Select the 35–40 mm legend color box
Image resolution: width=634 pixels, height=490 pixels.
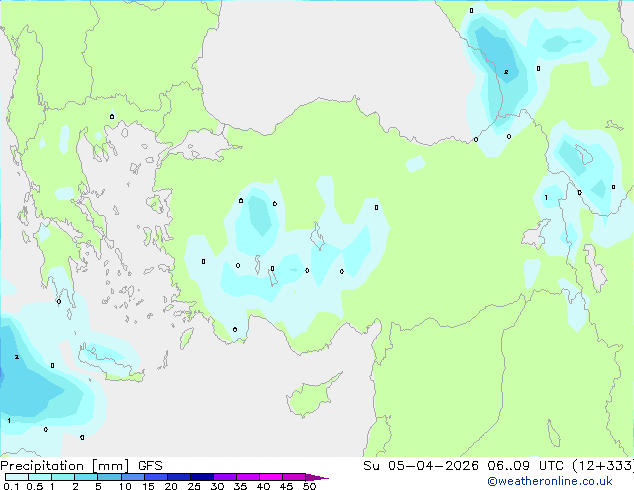coord(248,477)
